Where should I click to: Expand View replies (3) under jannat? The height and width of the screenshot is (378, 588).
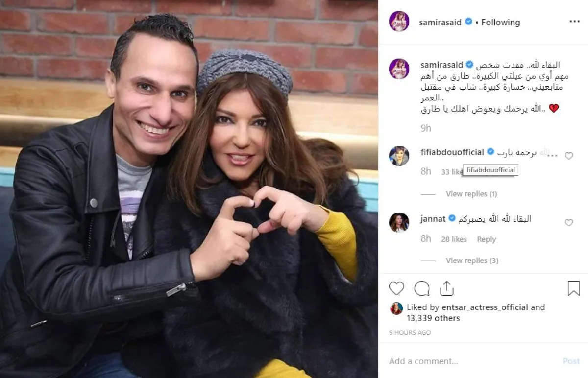pyautogui.click(x=472, y=260)
